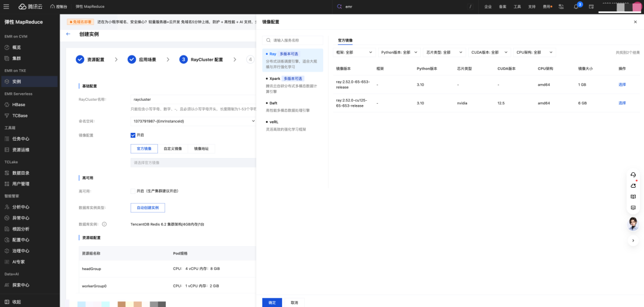644x307 pixels.
Task: Open 用户管理 in sidebar
Action: 20,184
